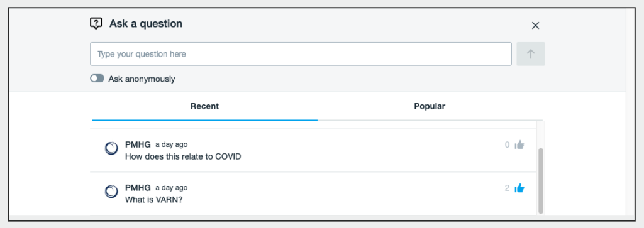This screenshot has width=644, height=228.
Task: Upvote the COVID question with the thumbs-up icon
Action: coord(519,144)
